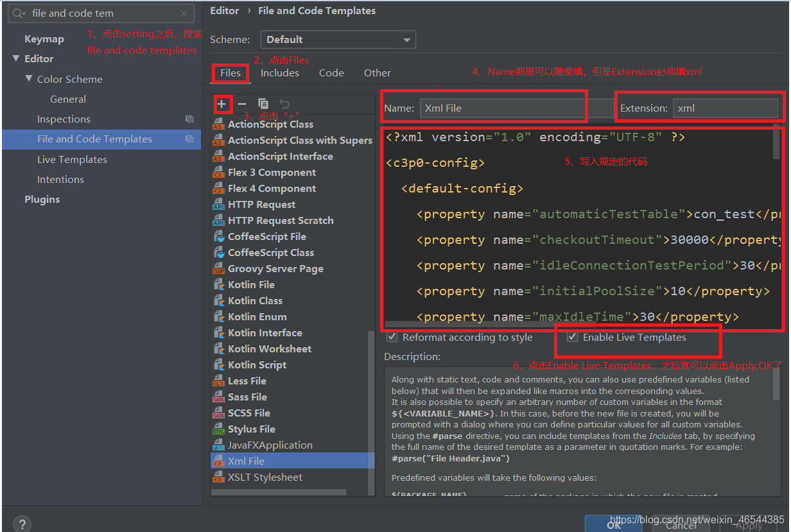Switch to the Files tab

coord(230,73)
